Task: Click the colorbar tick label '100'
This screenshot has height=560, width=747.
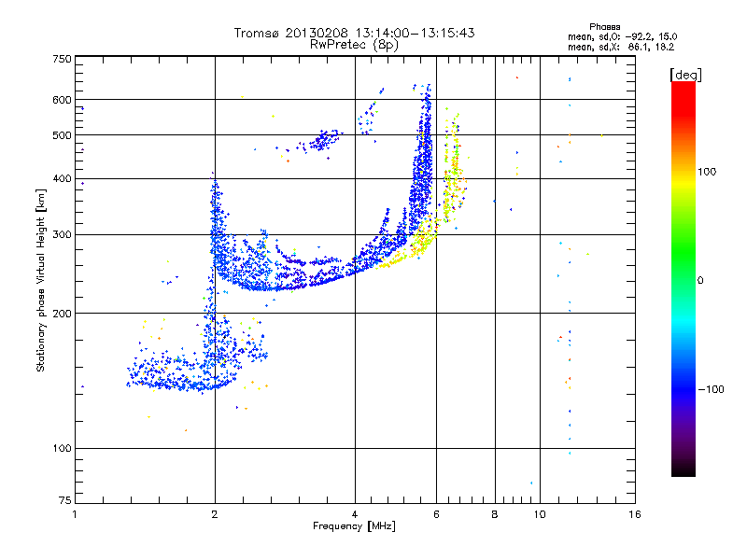Action: pyautogui.click(x=707, y=172)
